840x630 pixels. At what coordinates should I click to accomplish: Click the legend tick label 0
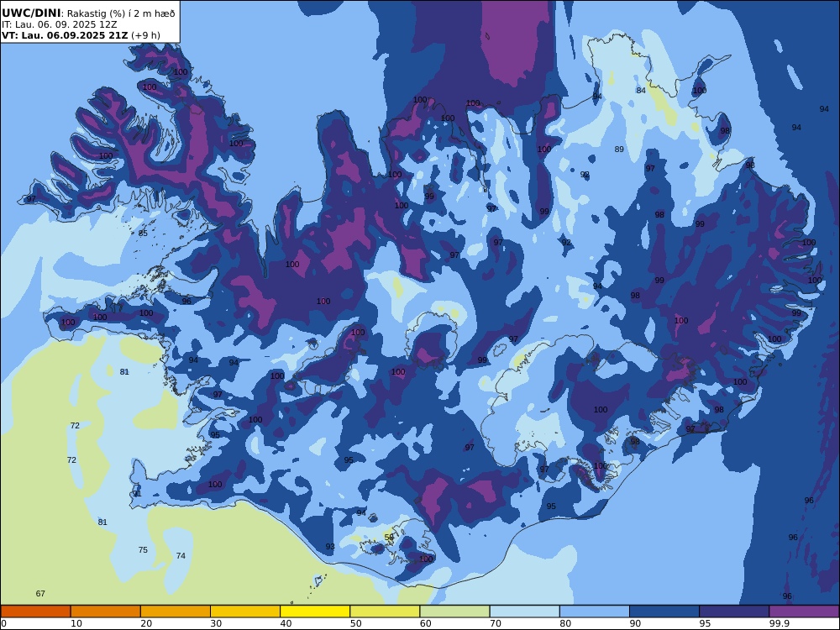tap(3, 623)
